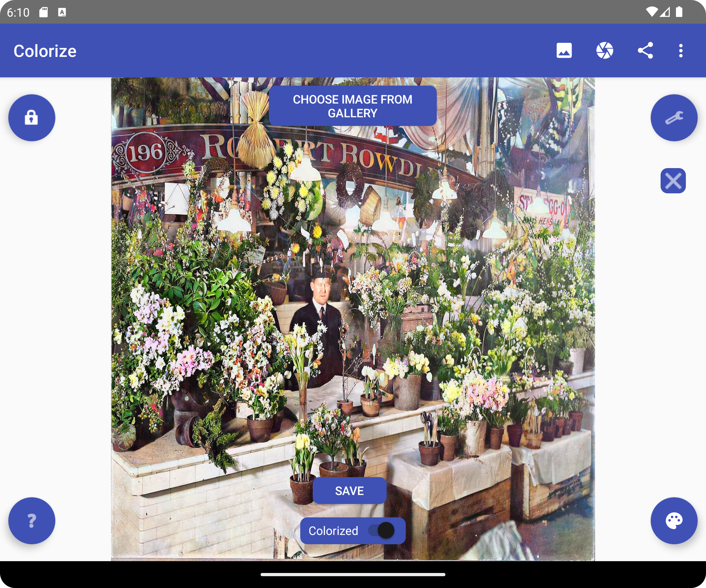Screen dimensions: 706x588
Task: Open the gallery image picker icon
Action: pyautogui.click(x=564, y=51)
